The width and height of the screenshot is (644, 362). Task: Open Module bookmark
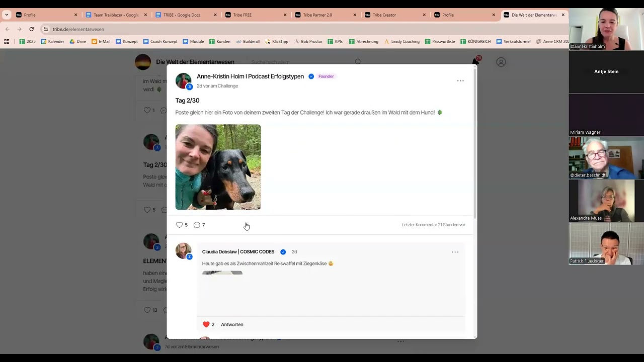[193, 41]
